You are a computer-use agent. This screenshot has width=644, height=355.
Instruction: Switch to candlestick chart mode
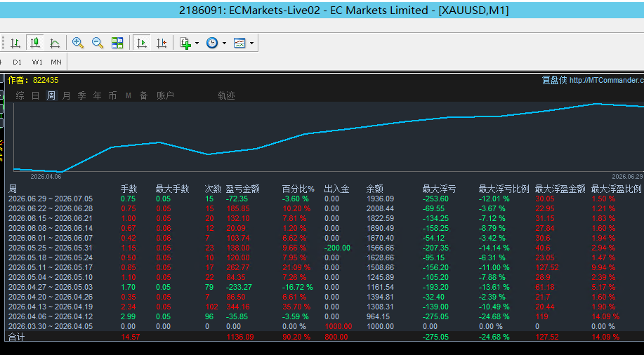35,43
